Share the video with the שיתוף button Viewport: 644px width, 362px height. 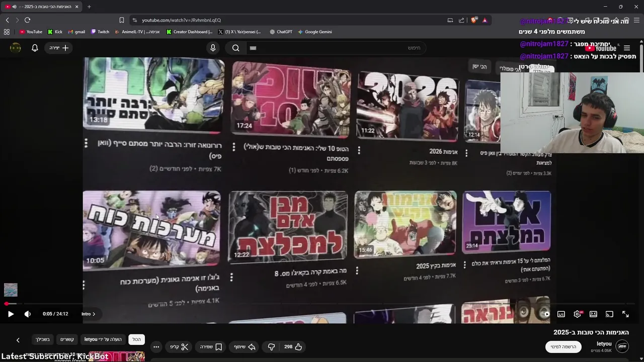tap(245, 346)
